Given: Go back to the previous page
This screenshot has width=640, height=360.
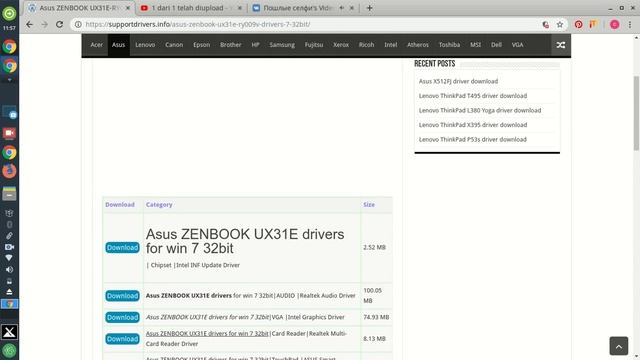Looking at the screenshot, I should [29, 24].
